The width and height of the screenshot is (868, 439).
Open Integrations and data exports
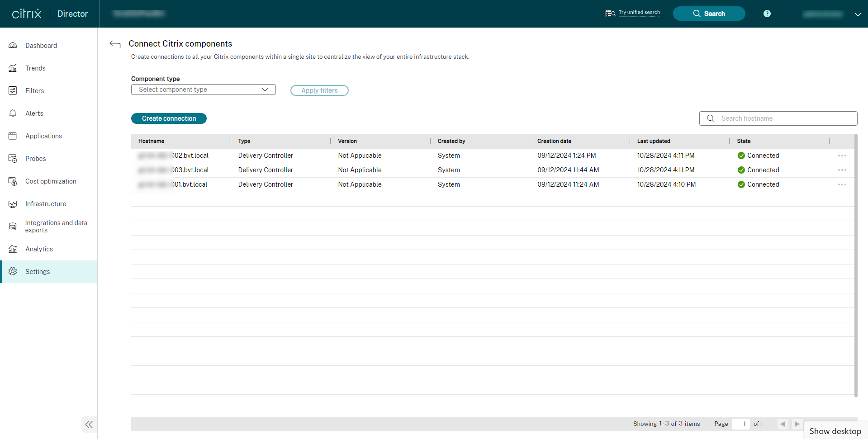[x=56, y=226]
